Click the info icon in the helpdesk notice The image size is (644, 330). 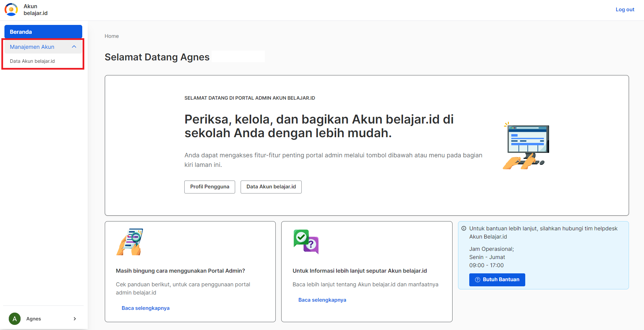tap(464, 228)
